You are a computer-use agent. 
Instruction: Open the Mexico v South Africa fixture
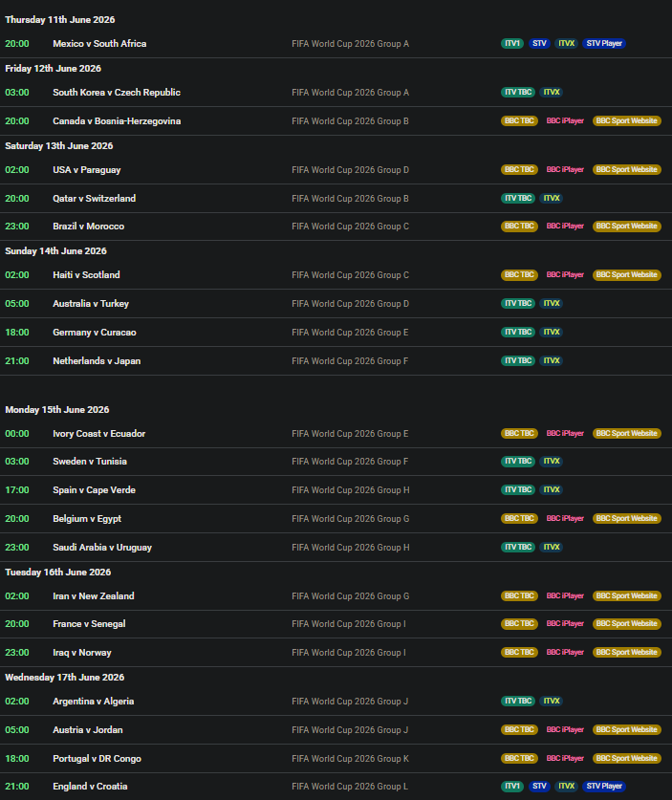(x=99, y=44)
